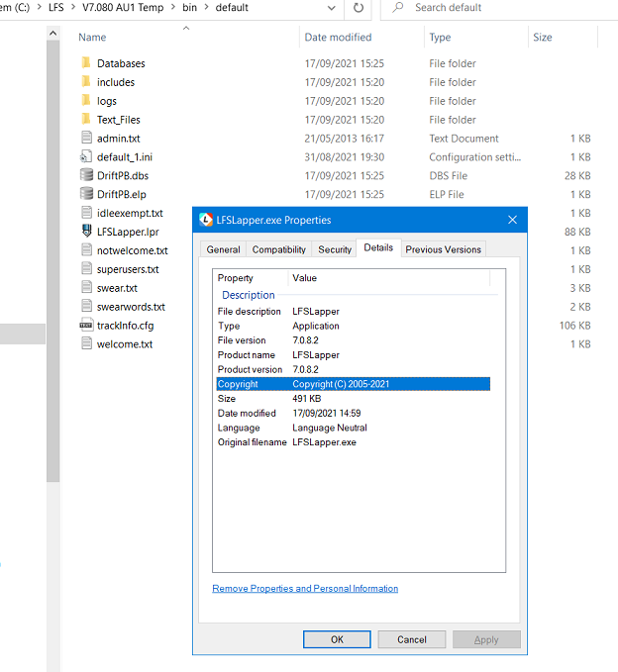Click the V7.080 AU1 Temp breadcrumb
Screen dimensions: 618x672
pyautogui.click(x=123, y=7)
